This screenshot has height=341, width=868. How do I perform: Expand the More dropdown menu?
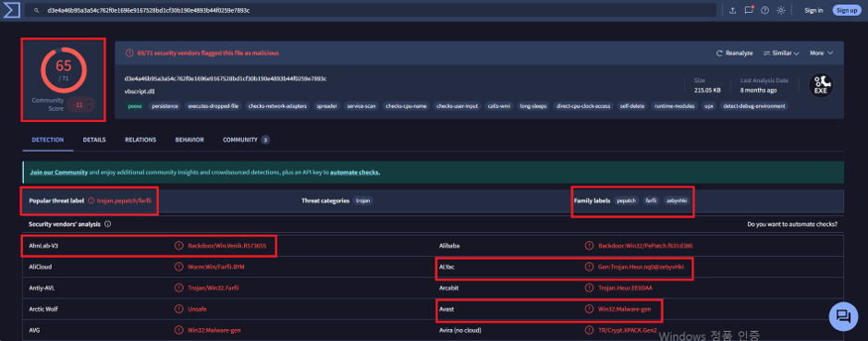pos(822,54)
